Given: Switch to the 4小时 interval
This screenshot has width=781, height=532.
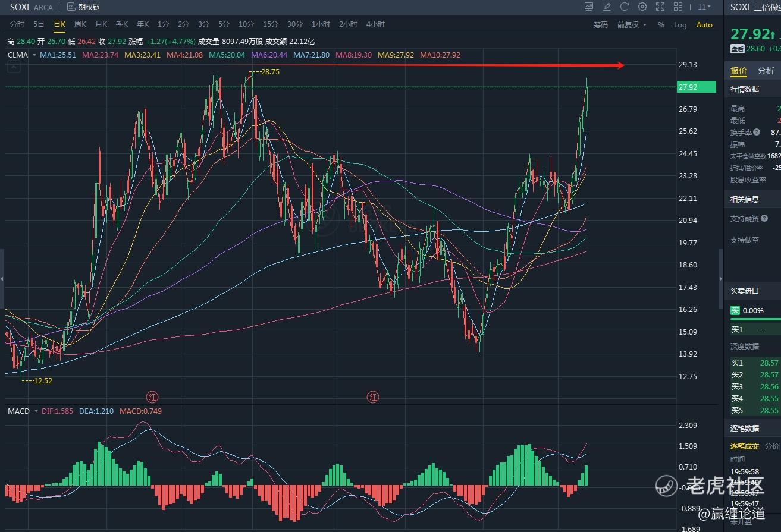Looking at the screenshot, I should click(x=375, y=24).
